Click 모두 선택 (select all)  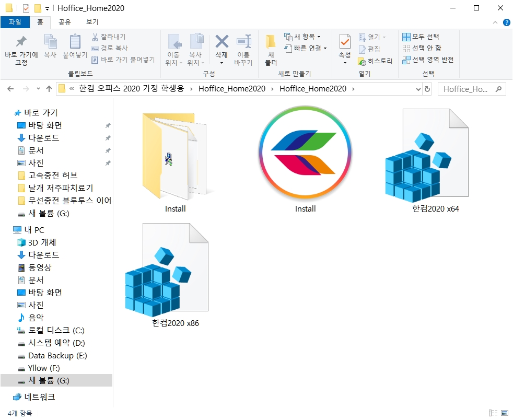click(x=421, y=37)
